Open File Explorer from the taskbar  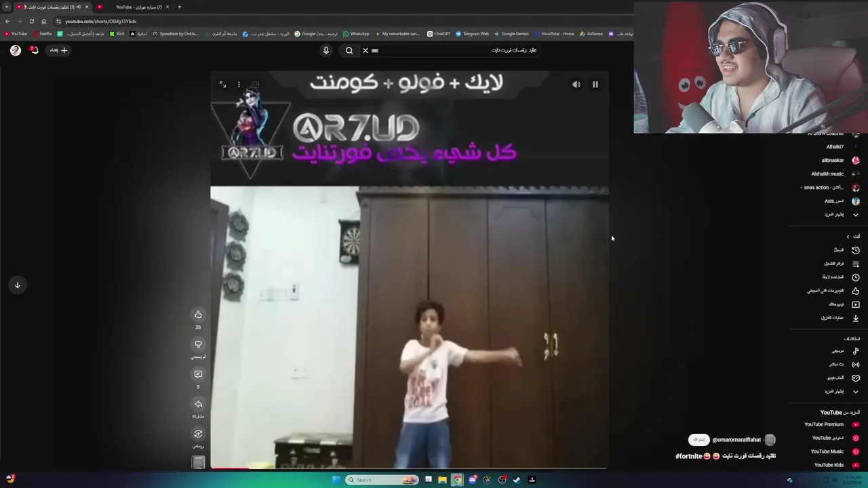442,480
